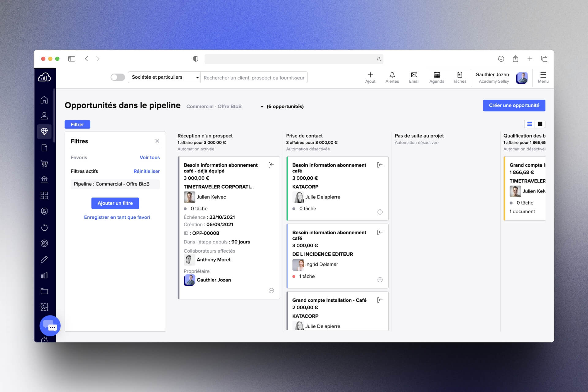Close the Filtres panel
Screen dimensions: 588x392
click(157, 141)
